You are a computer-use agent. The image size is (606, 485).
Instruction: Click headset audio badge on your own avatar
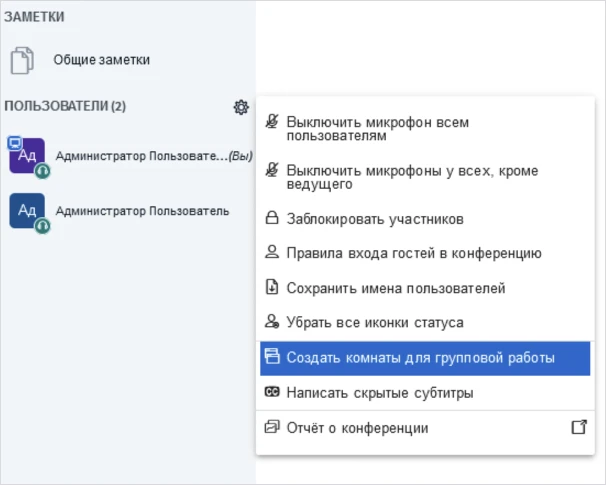pyautogui.click(x=43, y=170)
